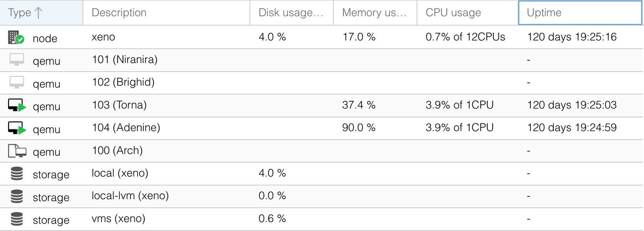The image size is (644, 231).
Task: Click the template icon for Arch
Action: point(17,151)
